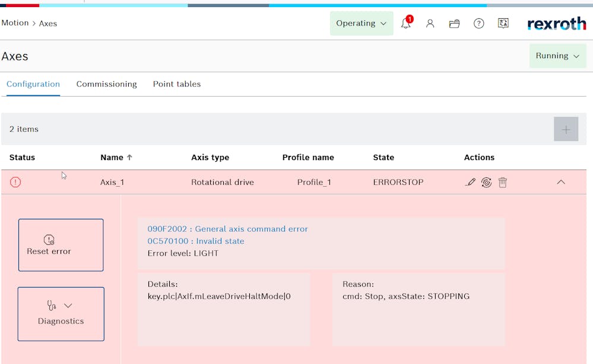This screenshot has width=593, height=364.
Task: Open the Operating mode dropdown
Action: pos(361,24)
